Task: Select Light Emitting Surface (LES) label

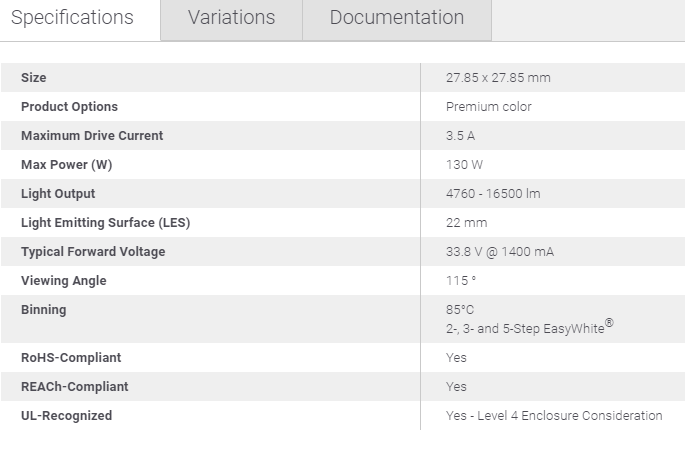Action: [105, 223]
